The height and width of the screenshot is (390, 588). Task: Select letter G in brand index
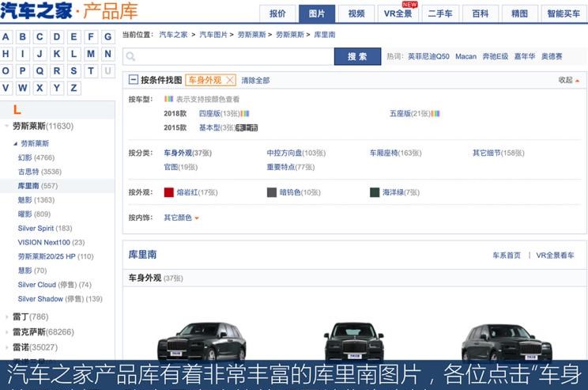point(107,37)
